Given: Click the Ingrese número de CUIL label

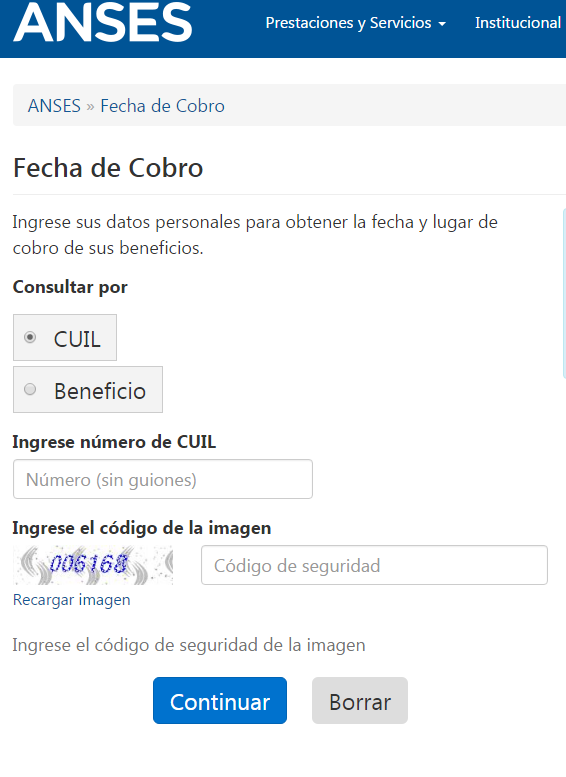Looking at the screenshot, I should click(x=114, y=442).
